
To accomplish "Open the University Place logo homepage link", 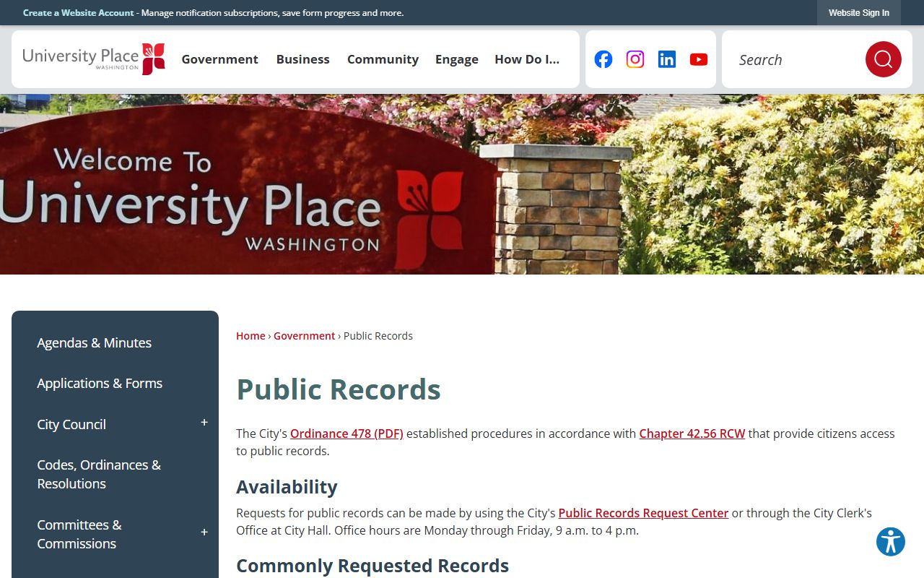I will click(x=94, y=59).
